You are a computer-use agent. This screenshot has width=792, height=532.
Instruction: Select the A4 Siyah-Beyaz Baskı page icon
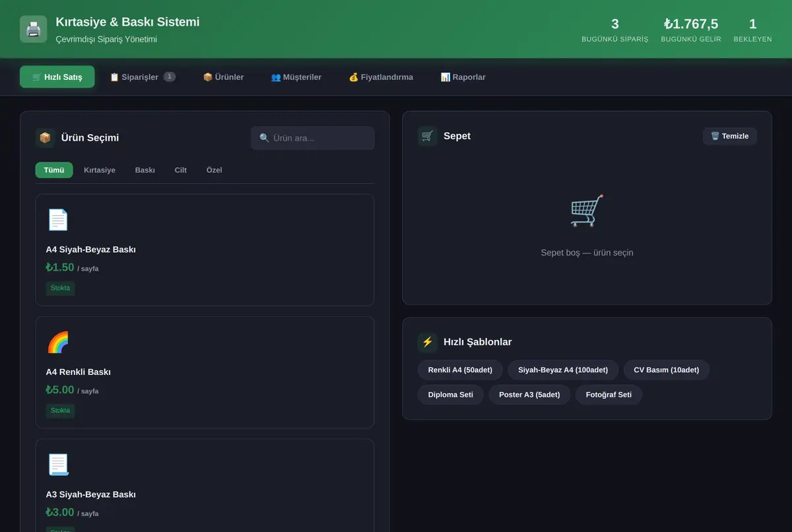pyautogui.click(x=58, y=219)
